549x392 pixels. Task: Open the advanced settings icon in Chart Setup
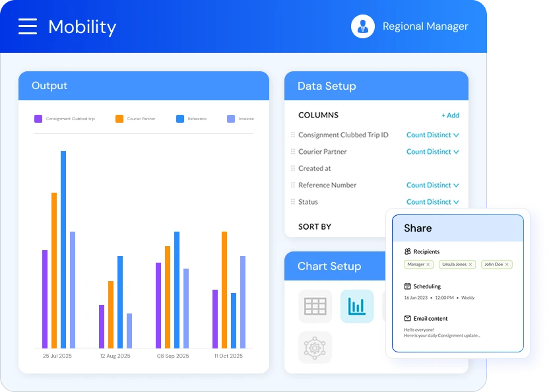[x=315, y=348]
